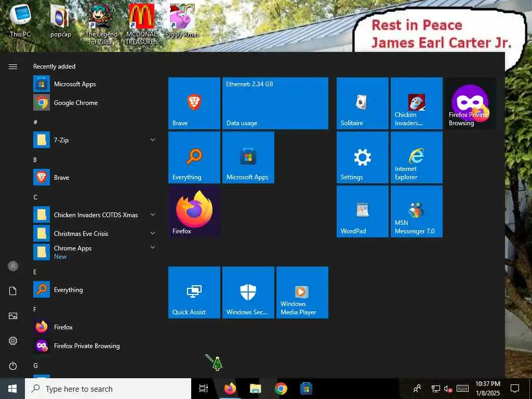Screen dimensions: 532x399
Task: Open the Microsoft Apps tile
Action: click(x=248, y=157)
